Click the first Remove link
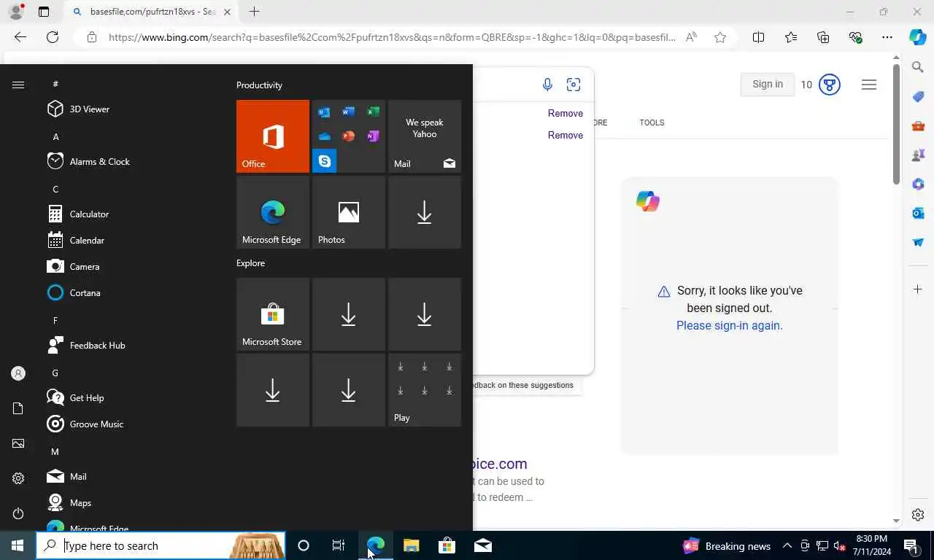This screenshot has height=560, width=934. 566,113
